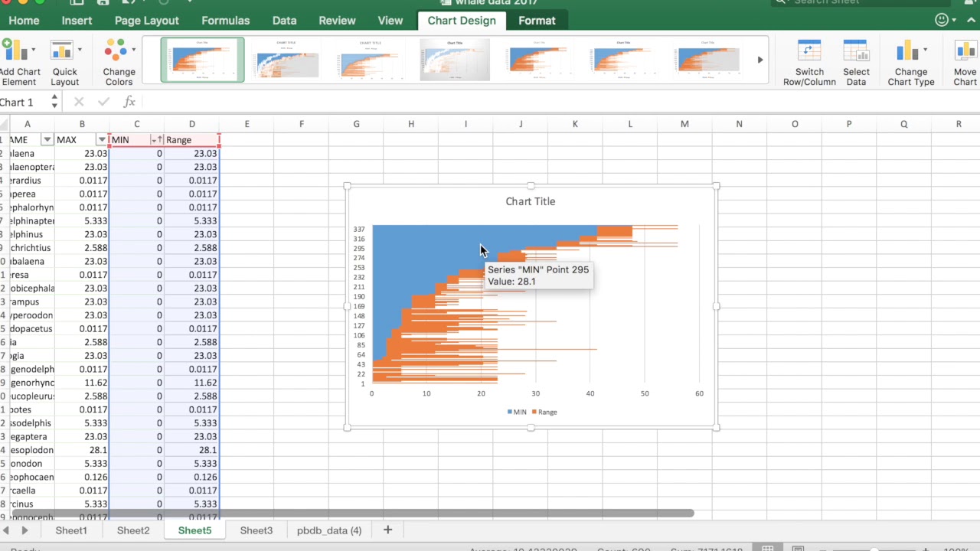Image resolution: width=980 pixels, height=551 pixels.
Task: Open the View ribbon tab
Action: (390, 21)
